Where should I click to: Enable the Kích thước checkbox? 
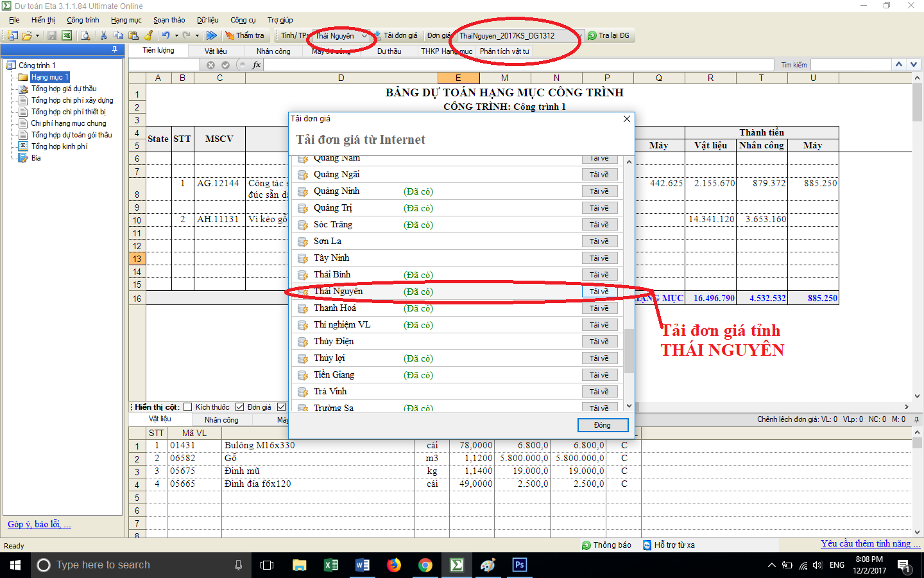188,407
